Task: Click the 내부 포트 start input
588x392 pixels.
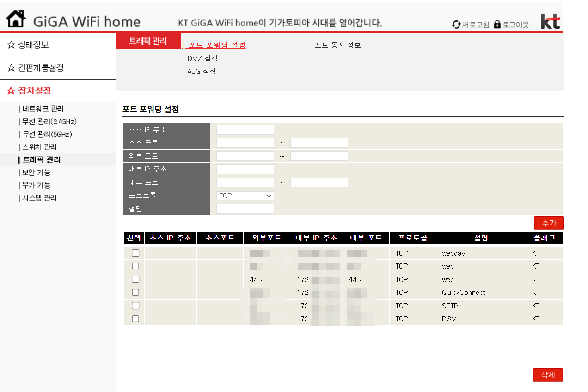Action: (245, 182)
